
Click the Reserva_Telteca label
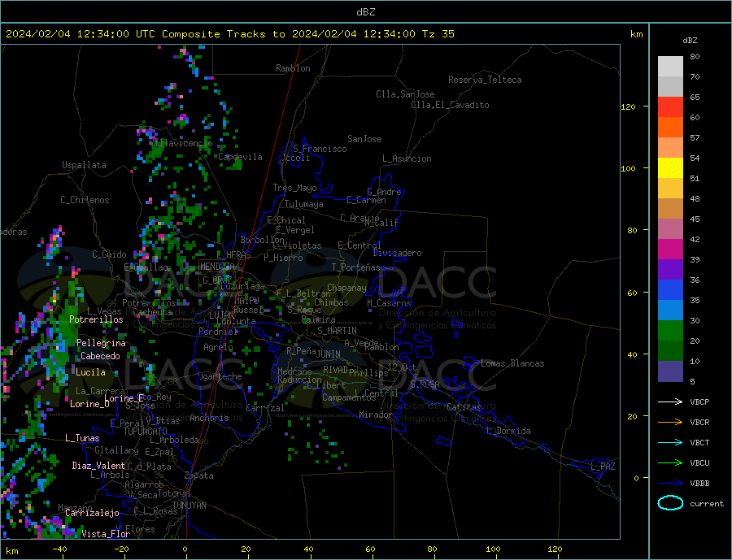[x=485, y=80]
